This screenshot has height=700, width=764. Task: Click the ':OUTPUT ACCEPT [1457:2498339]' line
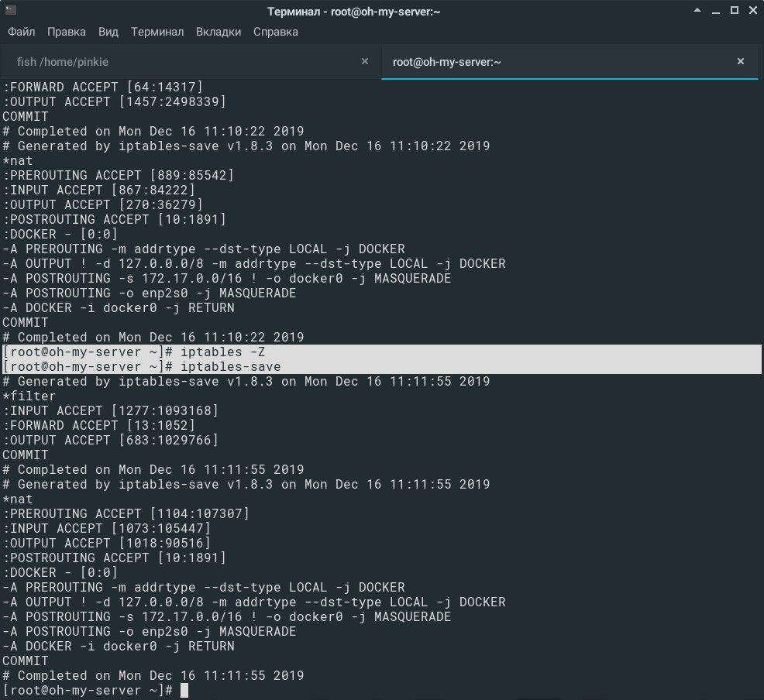coord(115,101)
